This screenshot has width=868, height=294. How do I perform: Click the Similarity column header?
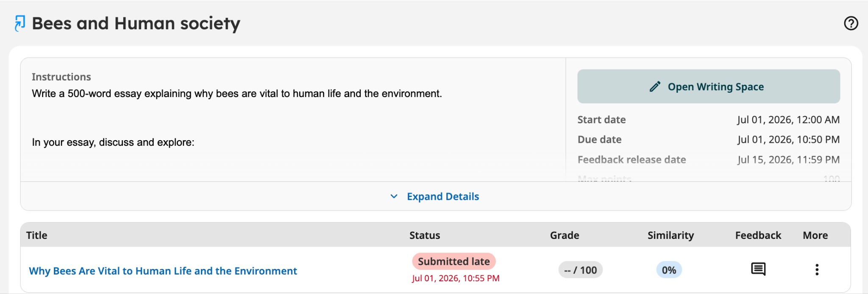[670, 236]
